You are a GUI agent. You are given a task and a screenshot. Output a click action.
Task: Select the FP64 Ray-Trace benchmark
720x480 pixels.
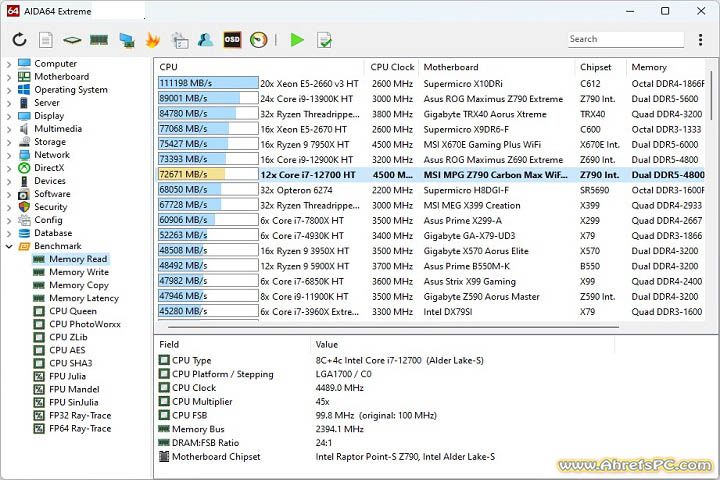point(80,428)
